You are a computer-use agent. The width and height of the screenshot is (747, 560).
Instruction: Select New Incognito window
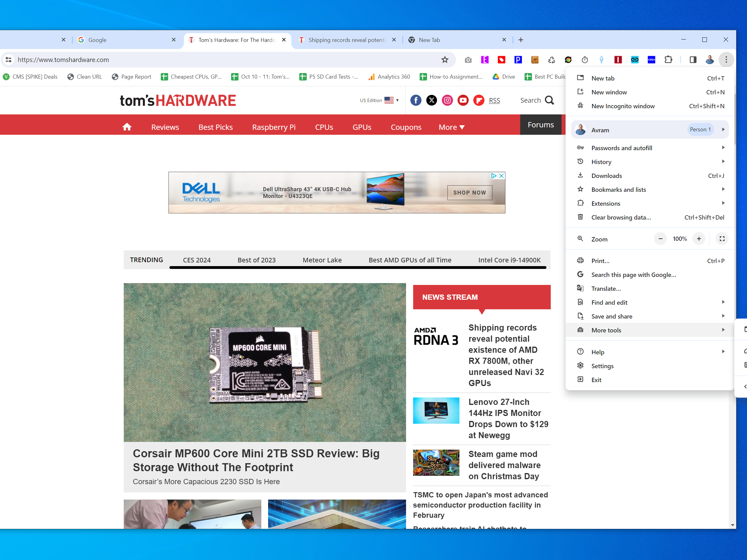(x=650, y=106)
